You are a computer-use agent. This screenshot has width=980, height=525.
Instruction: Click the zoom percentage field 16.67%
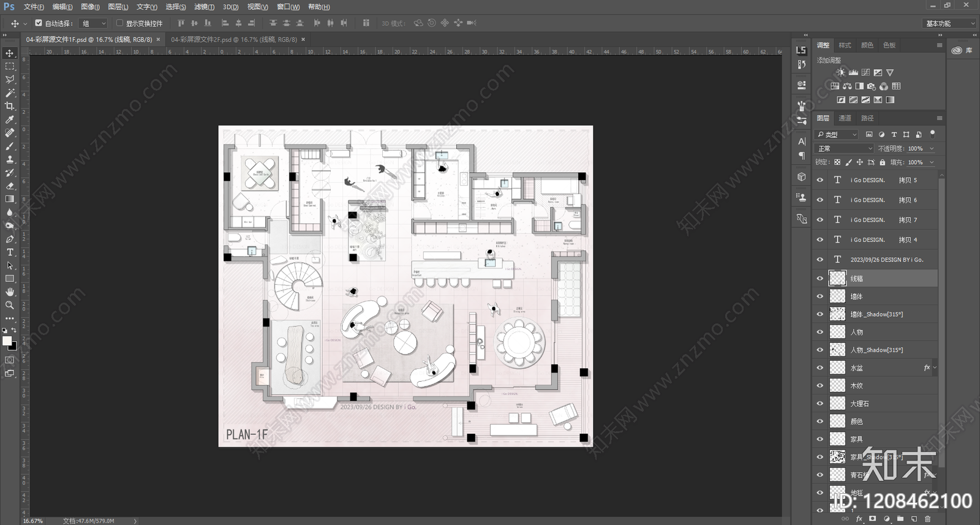pos(33,521)
